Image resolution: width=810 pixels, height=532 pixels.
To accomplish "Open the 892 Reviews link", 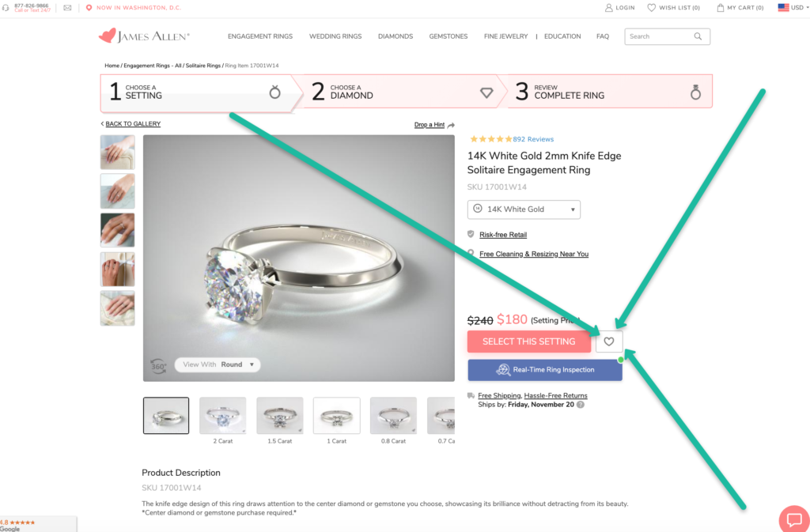I will click(533, 139).
